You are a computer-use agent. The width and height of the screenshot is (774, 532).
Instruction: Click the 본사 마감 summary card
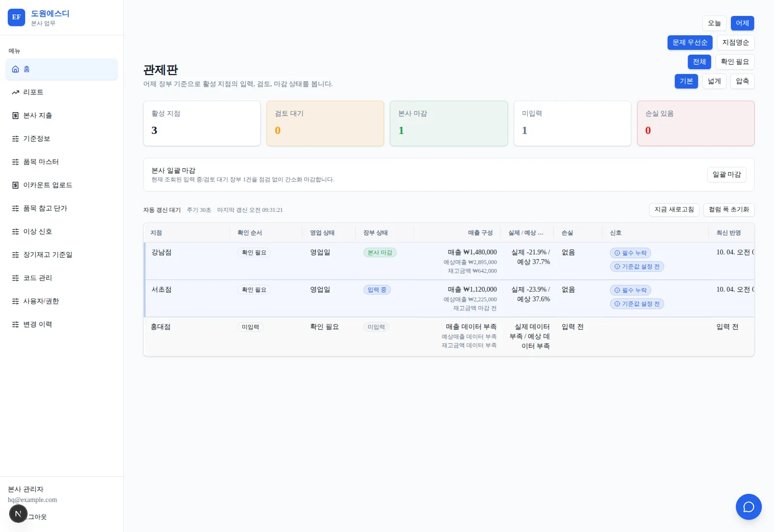click(449, 123)
